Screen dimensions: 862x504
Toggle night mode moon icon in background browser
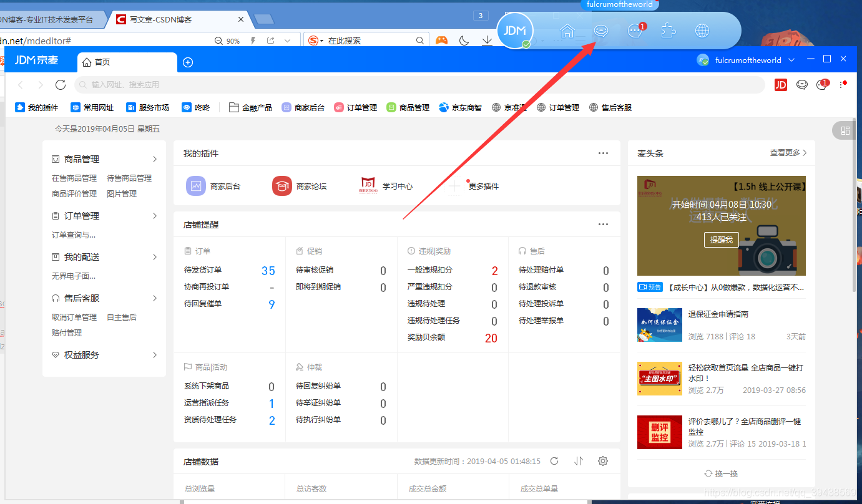pos(464,41)
